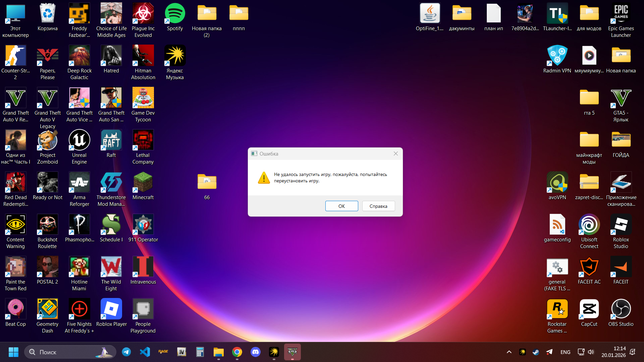Select Epic Games Launcher icon

[x=621, y=14]
